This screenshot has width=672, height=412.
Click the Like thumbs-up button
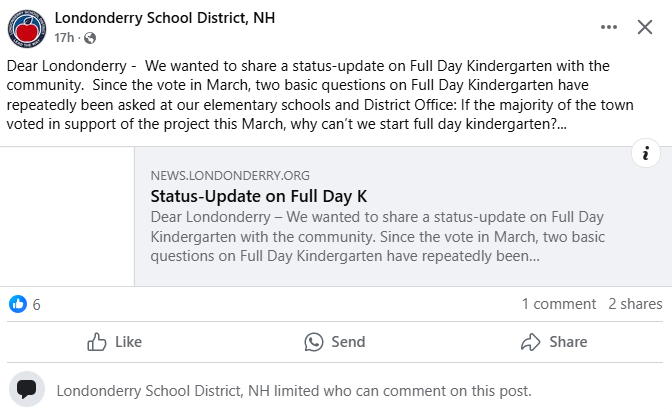[x=114, y=342]
